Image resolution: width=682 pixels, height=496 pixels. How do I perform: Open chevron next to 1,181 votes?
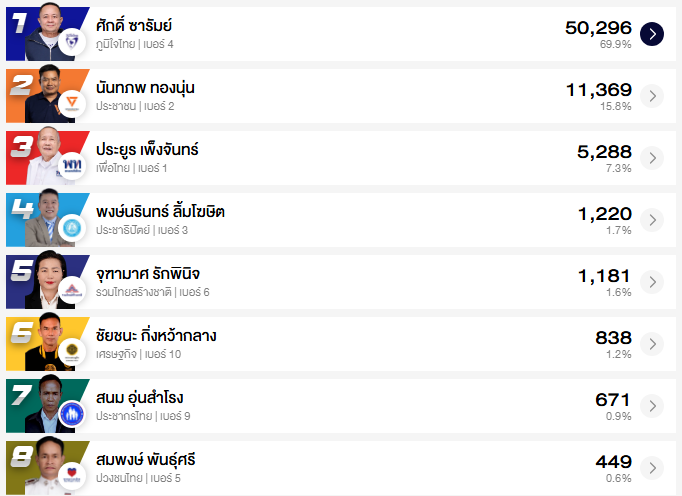[x=652, y=282]
